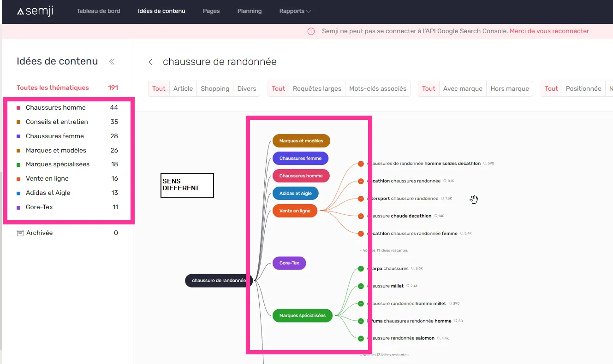613x364 pixels.
Task: Filter by Article
Action: (x=183, y=88)
